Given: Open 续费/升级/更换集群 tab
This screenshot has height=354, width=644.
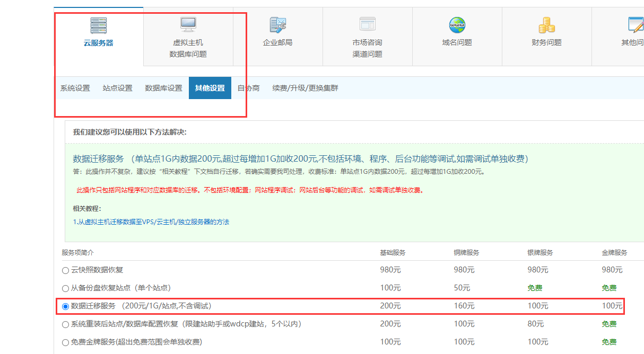Looking at the screenshot, I should click(x=305, y=88).
